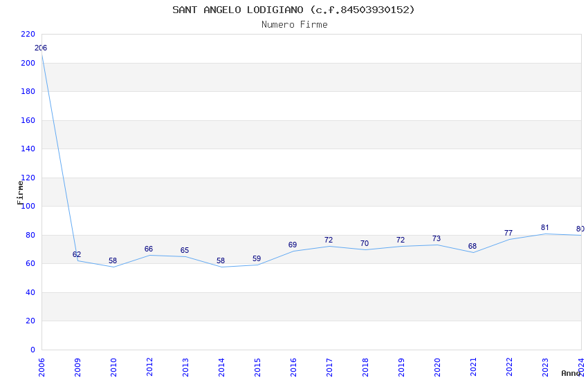The width and height of the screenshot is (588, 380).
Task: Click the 59 data label for 2015
Action: pyautogui.click(x=257, y=258)
